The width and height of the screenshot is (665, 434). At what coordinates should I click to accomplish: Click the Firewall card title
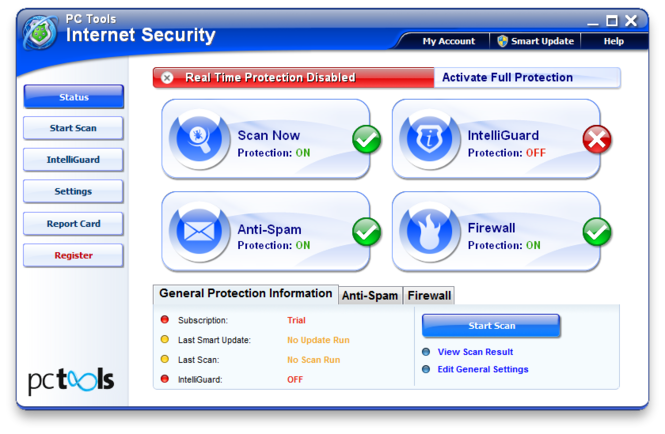coord(492,228)
